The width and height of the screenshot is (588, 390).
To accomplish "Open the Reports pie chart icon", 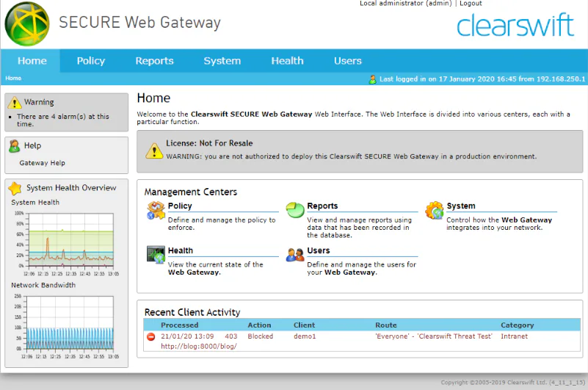I will [295, 210].
